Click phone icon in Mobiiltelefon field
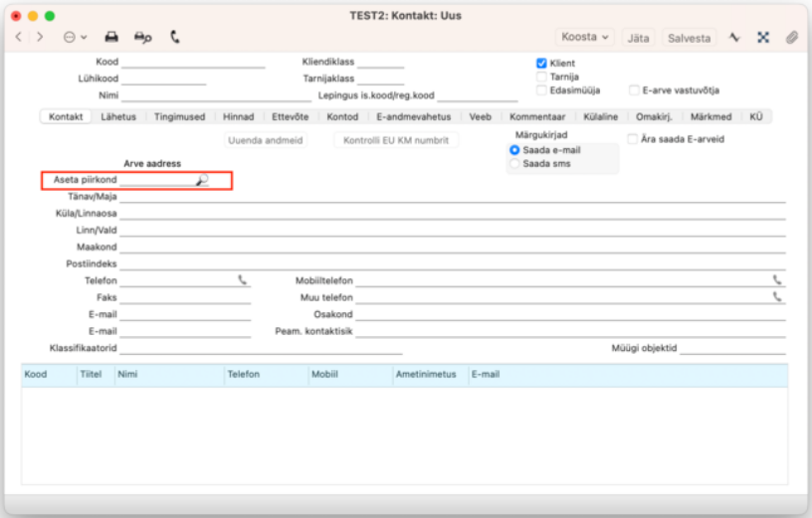 click(777, 280)
